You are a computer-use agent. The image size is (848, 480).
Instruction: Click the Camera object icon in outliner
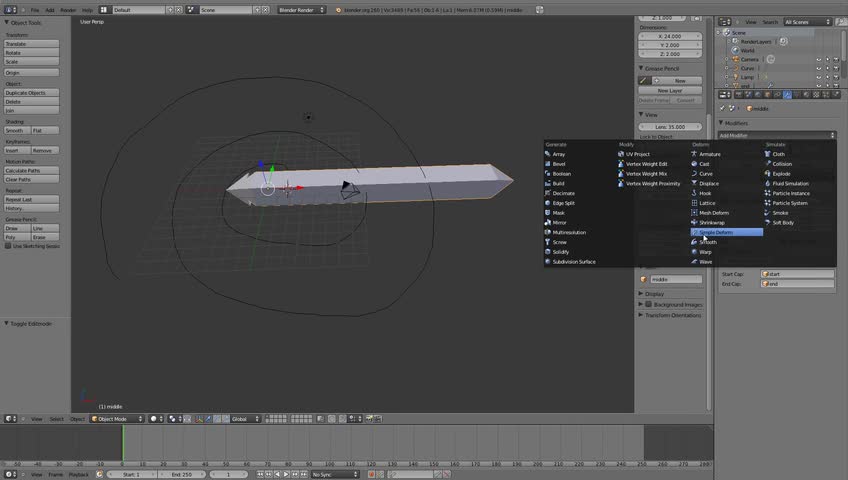tap(735, 59)
